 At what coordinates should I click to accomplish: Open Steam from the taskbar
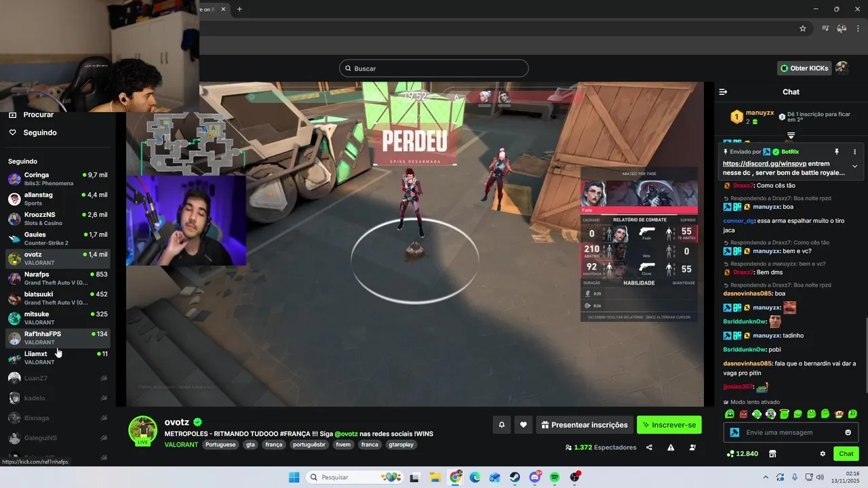(515, 477)
